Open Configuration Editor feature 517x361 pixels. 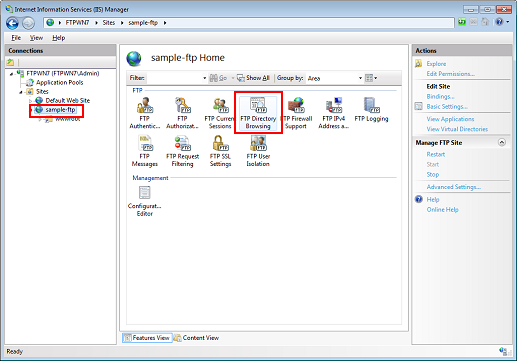point(145,201)
